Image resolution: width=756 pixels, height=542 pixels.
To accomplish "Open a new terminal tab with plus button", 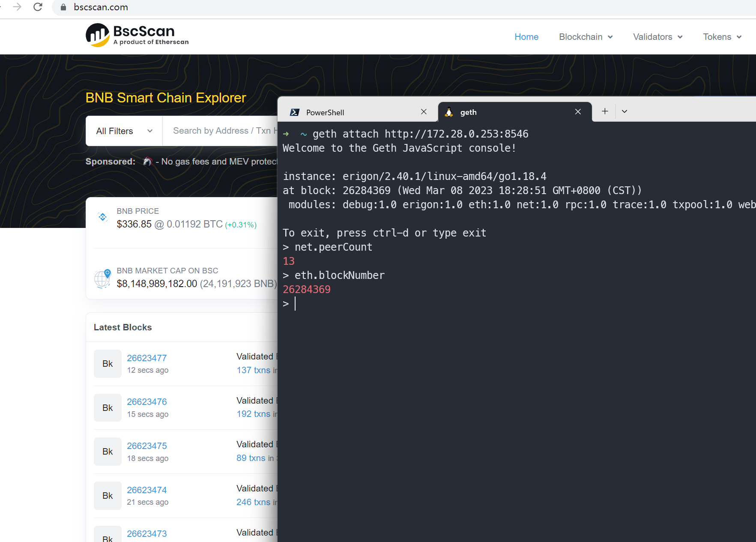I will [604, 111].
